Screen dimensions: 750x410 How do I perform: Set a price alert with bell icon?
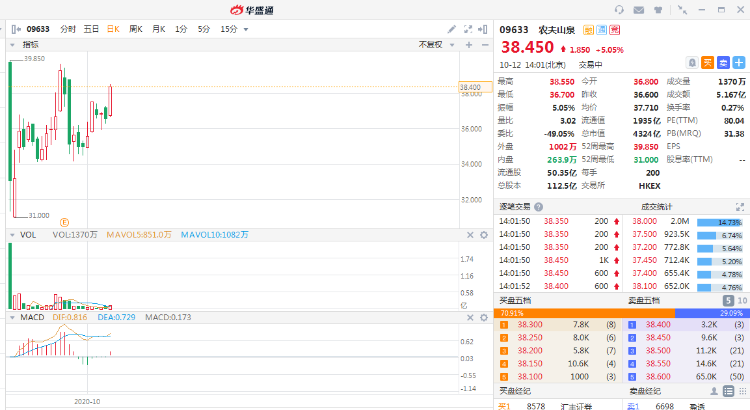(x=692, y=62)
